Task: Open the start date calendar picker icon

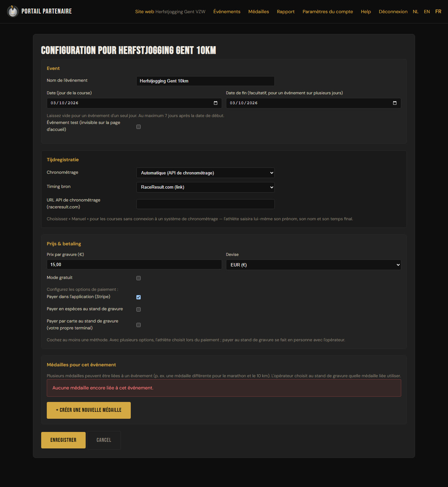Action: [x=215, y=103]
